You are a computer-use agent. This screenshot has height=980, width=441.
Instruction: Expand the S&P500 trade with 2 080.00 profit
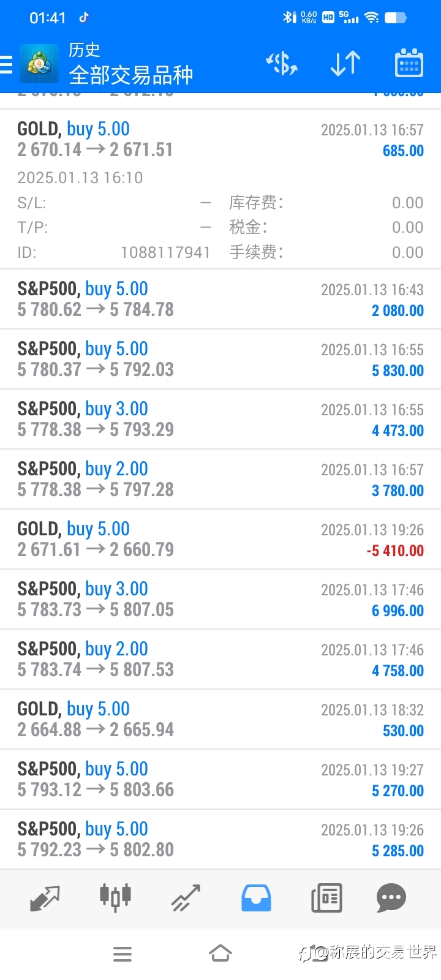221,300
